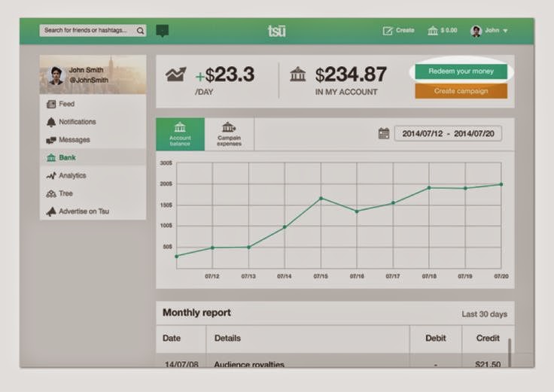
Task: Click the Notifications bell icon
Action: (x=51, y=122)
